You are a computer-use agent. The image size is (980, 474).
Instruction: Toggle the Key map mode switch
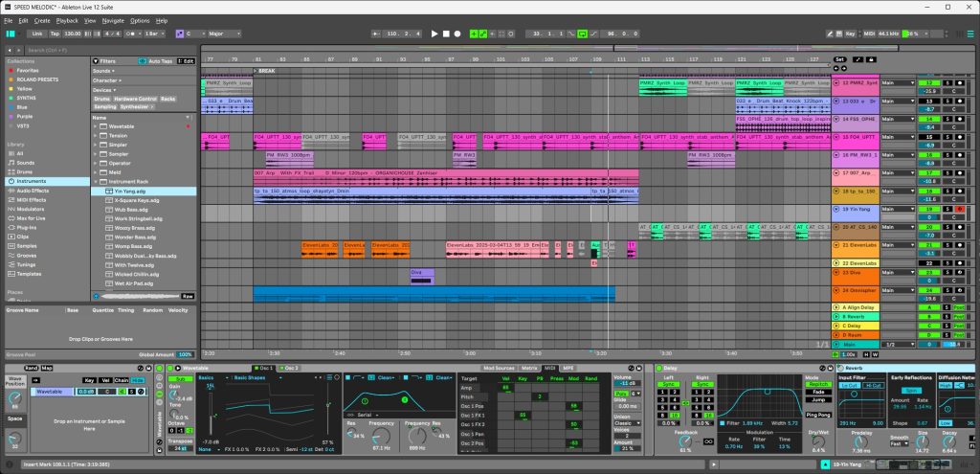(x=850, y=34)
